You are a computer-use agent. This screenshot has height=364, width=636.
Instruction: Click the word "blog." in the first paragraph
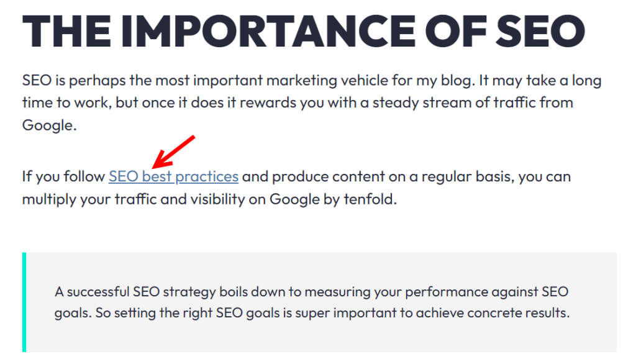[x=458, y=80]
